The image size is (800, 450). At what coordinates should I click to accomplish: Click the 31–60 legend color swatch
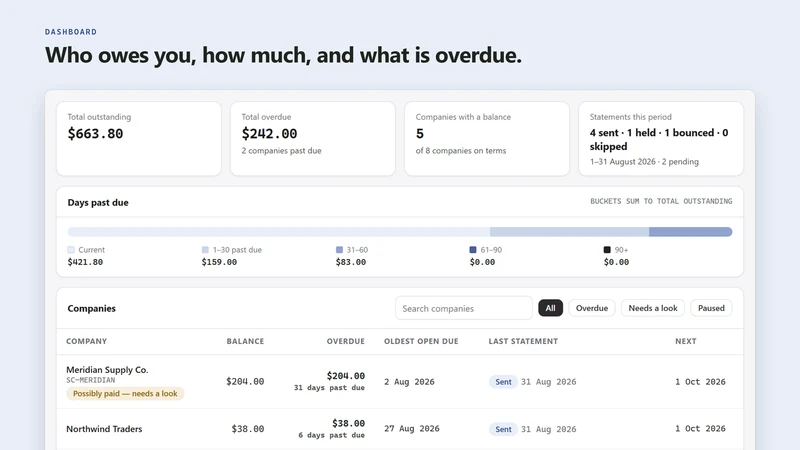pyautogui.click(x=339, y=250)
